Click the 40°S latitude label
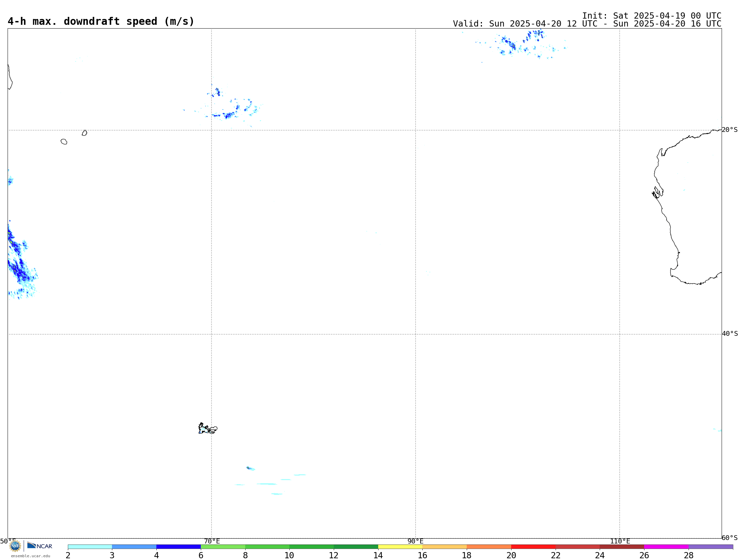Screen dimensions: 744x560 click(730, 334)
